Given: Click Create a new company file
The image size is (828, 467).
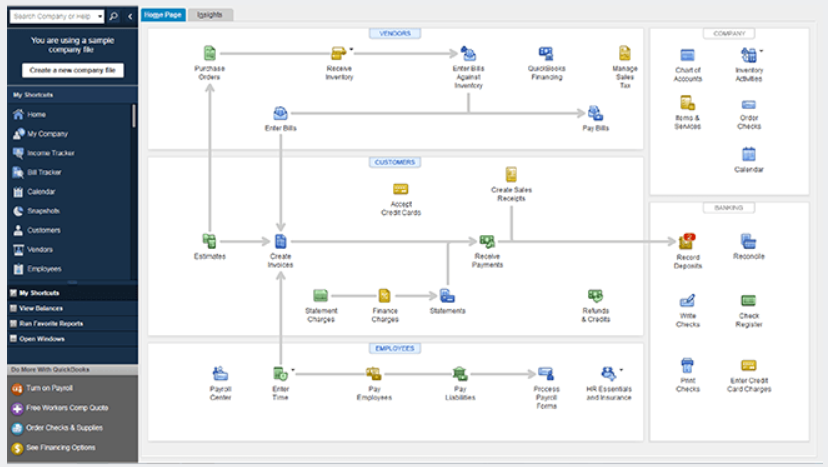Looking at the screenshot, I should click(x=71, y=70).
